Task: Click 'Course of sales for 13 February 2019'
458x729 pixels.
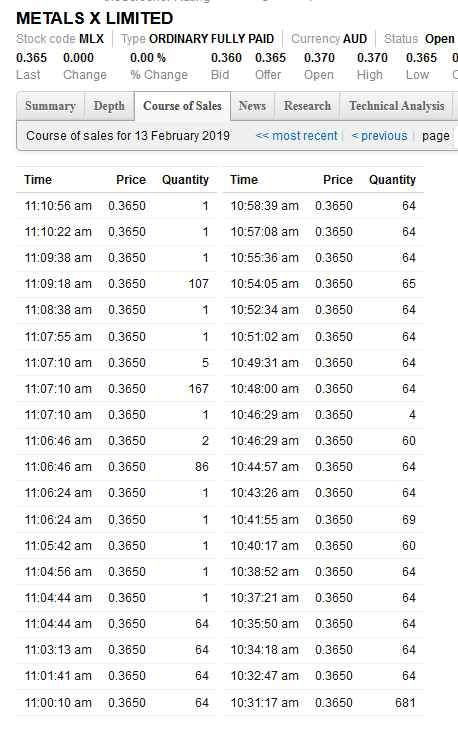Action: click(128, 136)
